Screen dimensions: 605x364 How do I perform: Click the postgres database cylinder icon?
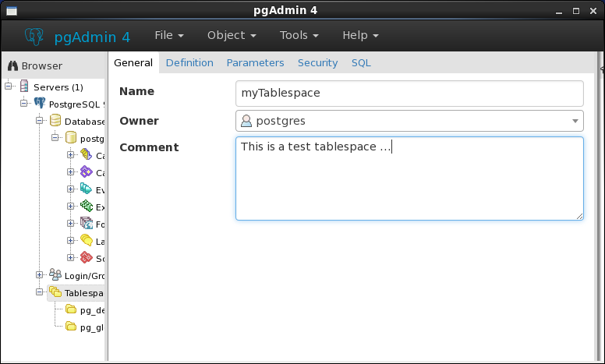pyautogui.click(x=71, y=137)
